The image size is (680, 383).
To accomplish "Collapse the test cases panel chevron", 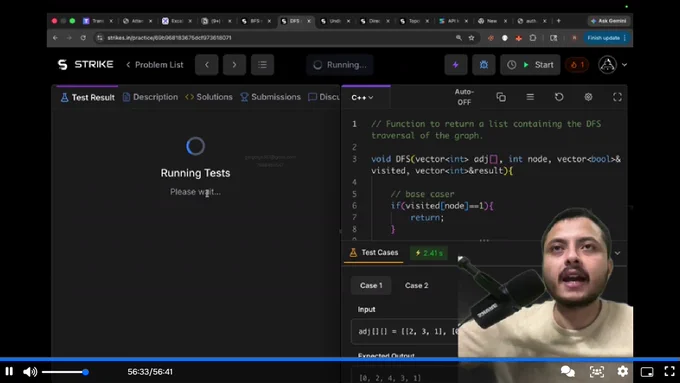I will click(618, 253).
